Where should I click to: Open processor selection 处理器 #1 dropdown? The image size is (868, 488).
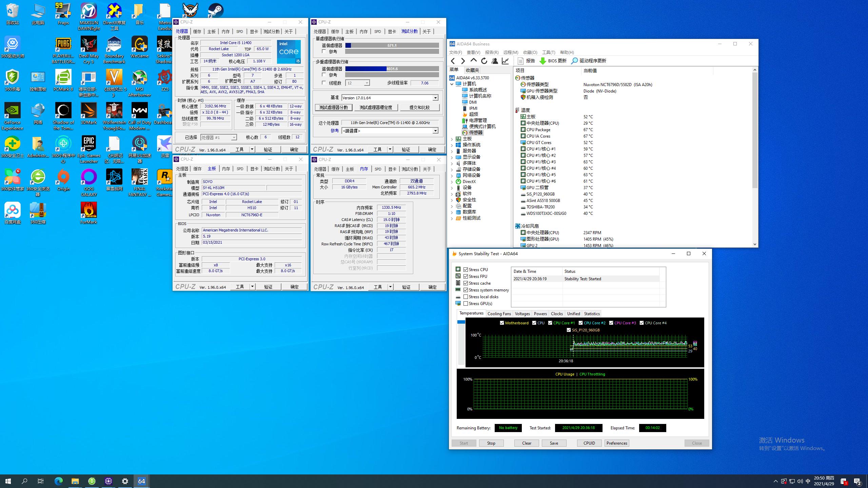pyautogui.click(x=234, y=137)
